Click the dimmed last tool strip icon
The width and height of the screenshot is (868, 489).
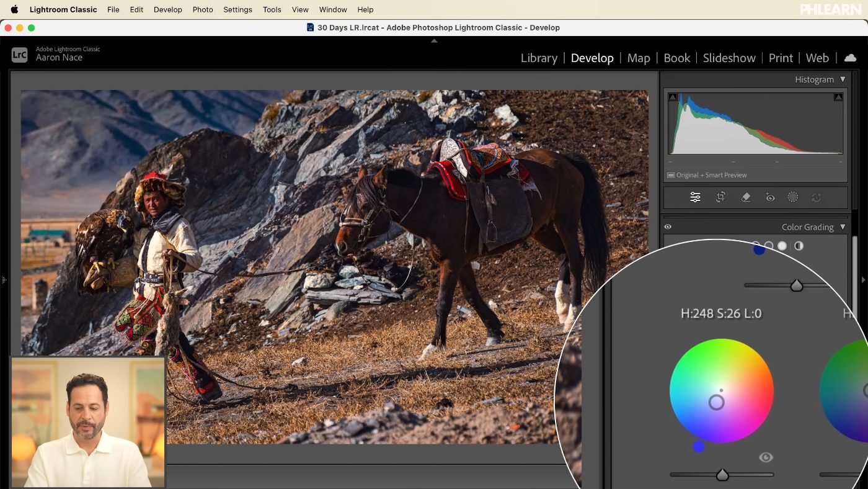pos(816,197)
